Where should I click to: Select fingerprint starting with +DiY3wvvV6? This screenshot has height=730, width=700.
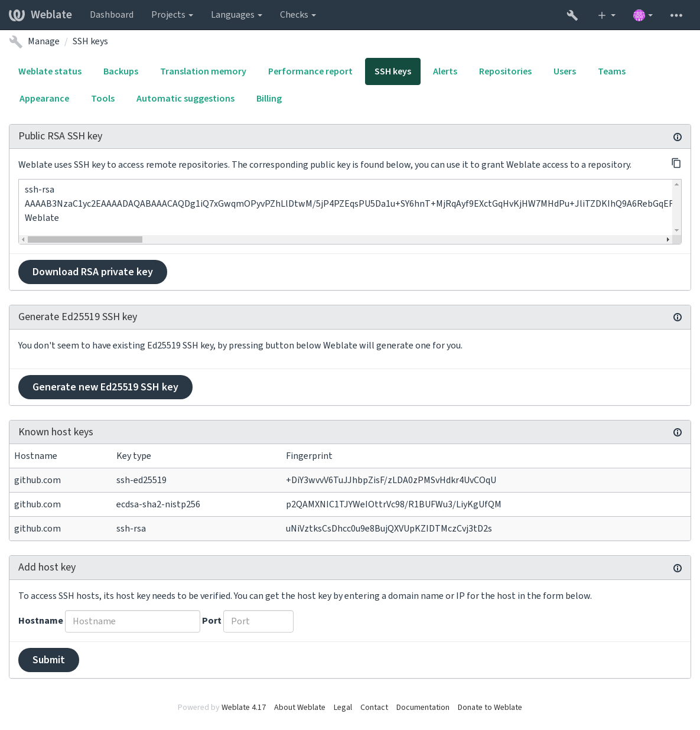tap(391, 480)
